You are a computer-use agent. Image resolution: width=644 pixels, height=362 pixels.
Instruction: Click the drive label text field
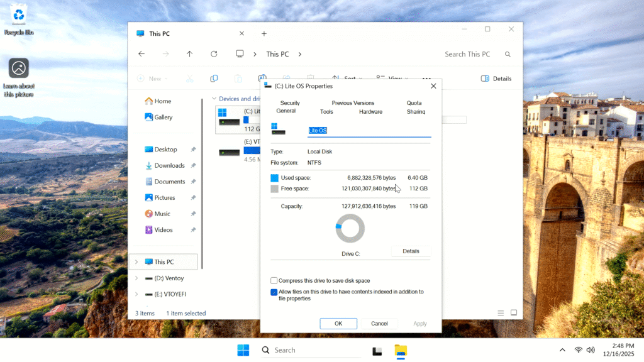tap(369, 131)
